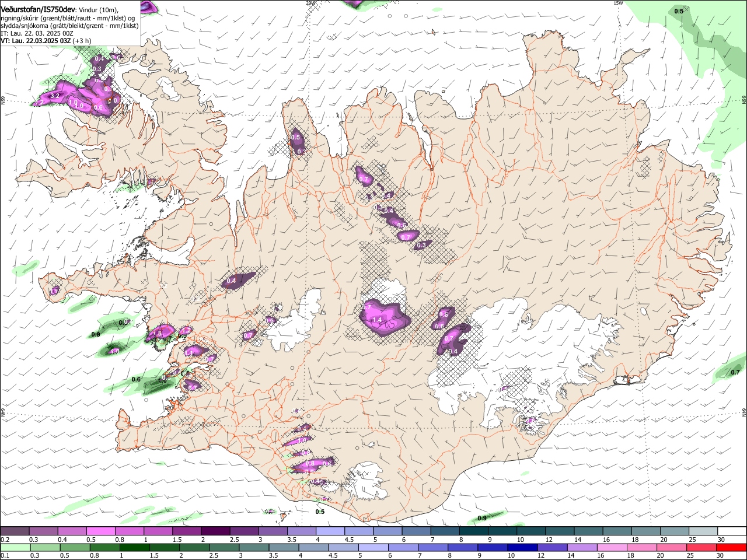Click the 'slydda/snjókoma' description text
Viewport: 747px width, 560px height.
(26, 26)
